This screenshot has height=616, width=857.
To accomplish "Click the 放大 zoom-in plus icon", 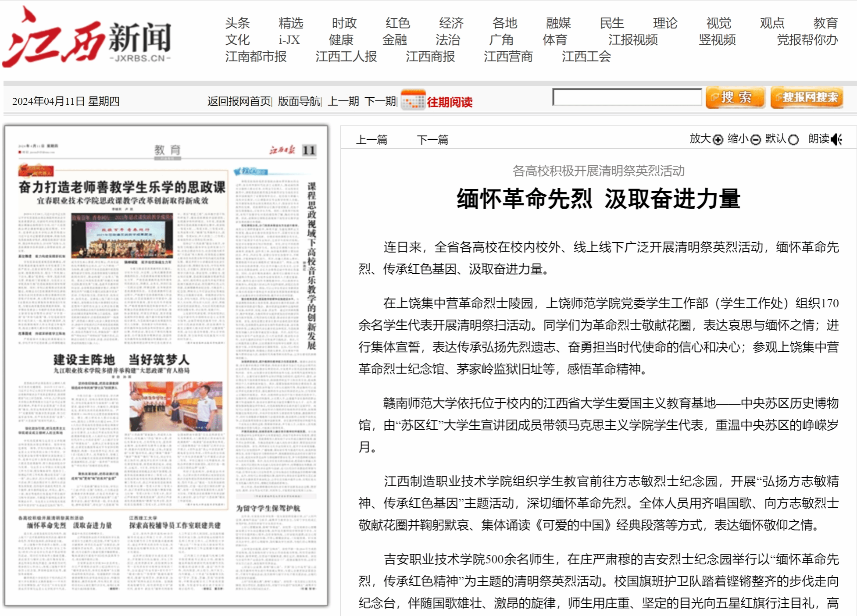I will 718,140.
